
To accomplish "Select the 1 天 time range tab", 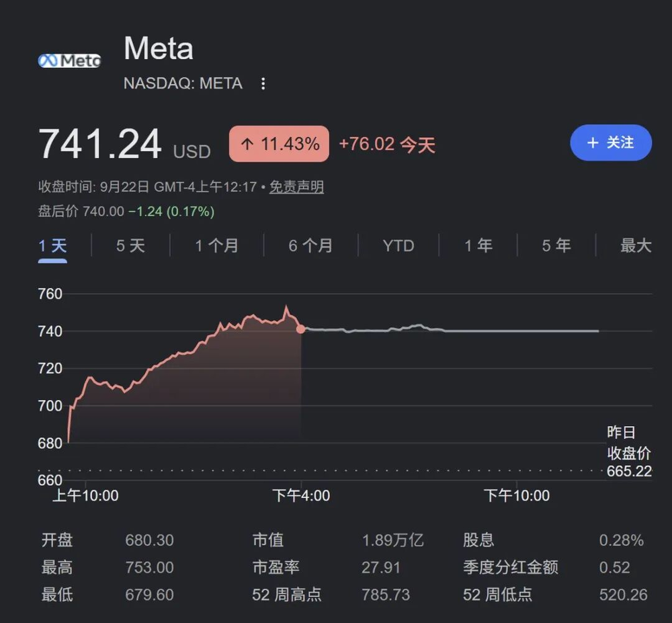I will click(x=52, y=246).
